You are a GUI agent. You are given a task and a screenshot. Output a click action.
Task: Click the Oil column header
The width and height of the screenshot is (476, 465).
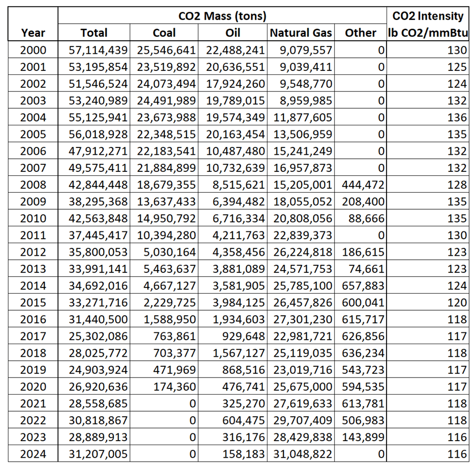pos(232,33)
